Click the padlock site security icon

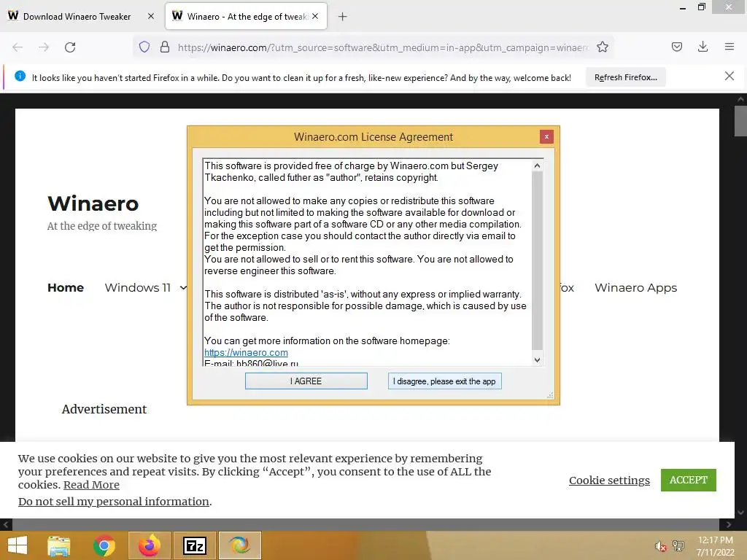pos(165,47)
